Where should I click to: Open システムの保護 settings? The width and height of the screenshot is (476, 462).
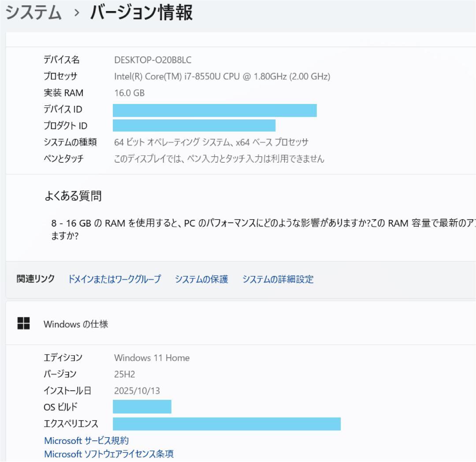click(201, 279)
